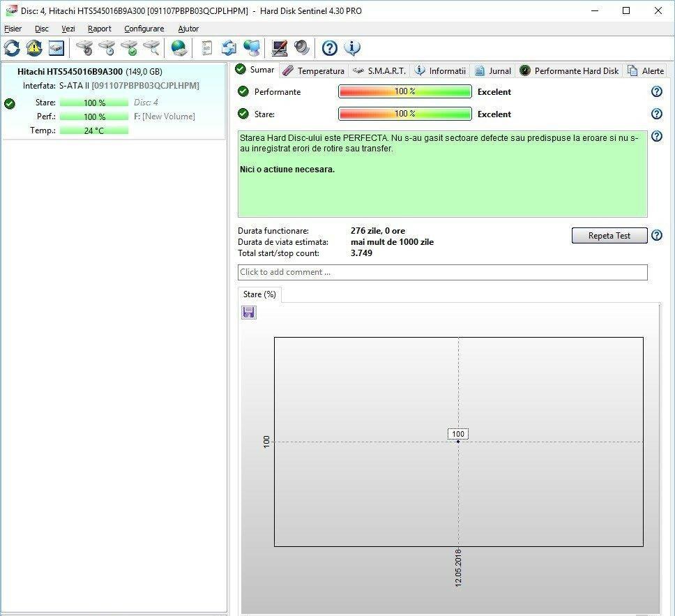Open the Raport menu
Screen dimensions: 675x616
(x=99, y=29)
